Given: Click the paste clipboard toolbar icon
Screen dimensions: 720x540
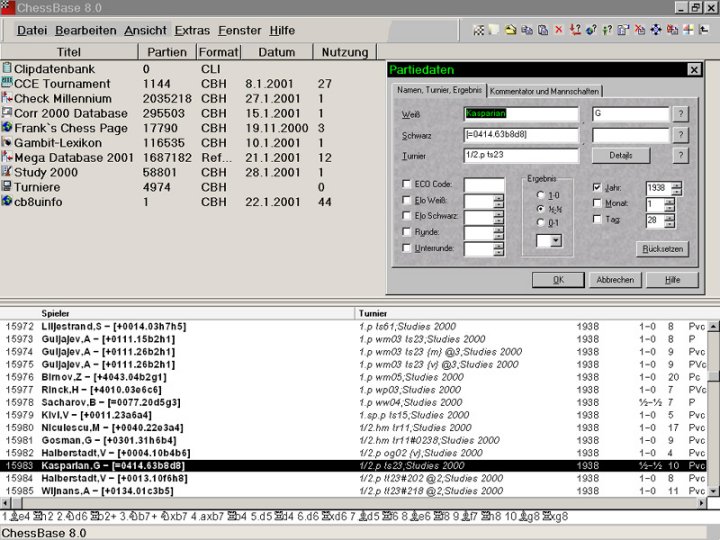Looking at the screenshot, I should (543, 30).
